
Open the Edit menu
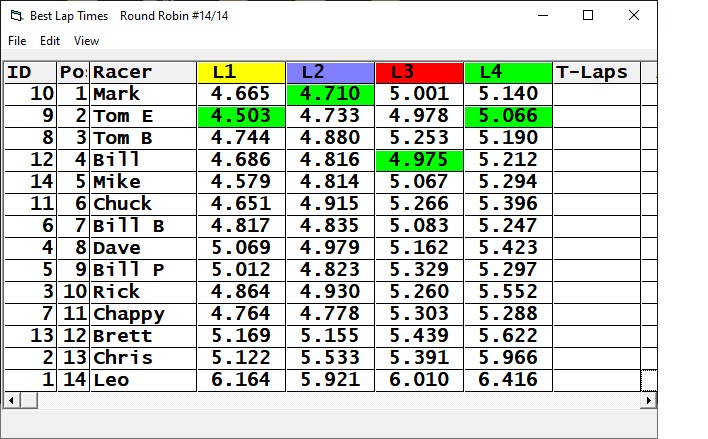click(50, 41)
